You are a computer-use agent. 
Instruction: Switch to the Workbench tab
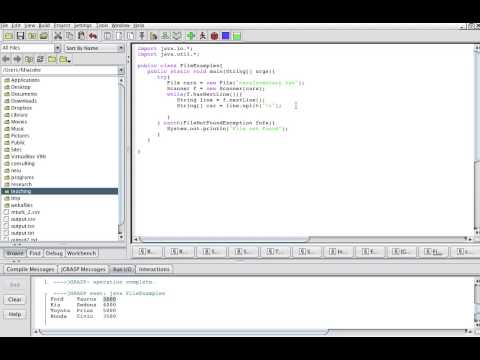pyautogui.click(x=81, y=253)
